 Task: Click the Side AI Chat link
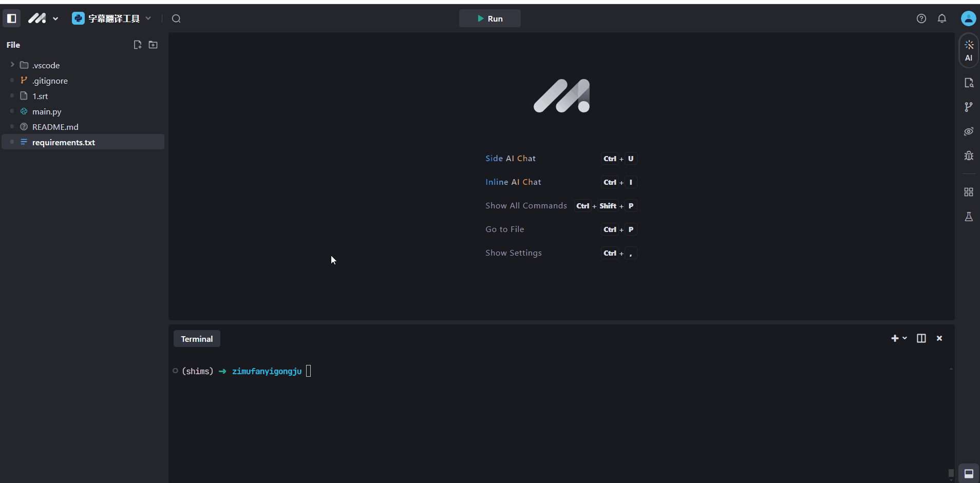511,159
